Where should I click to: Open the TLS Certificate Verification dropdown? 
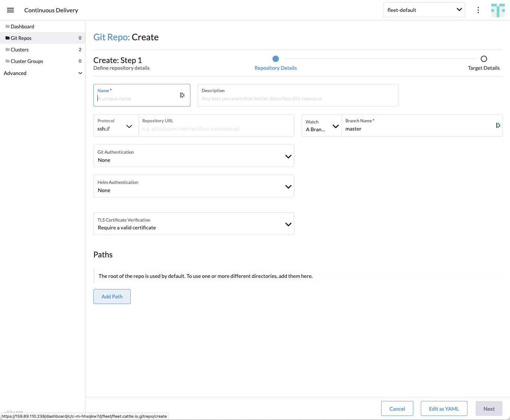pos(194,224)
